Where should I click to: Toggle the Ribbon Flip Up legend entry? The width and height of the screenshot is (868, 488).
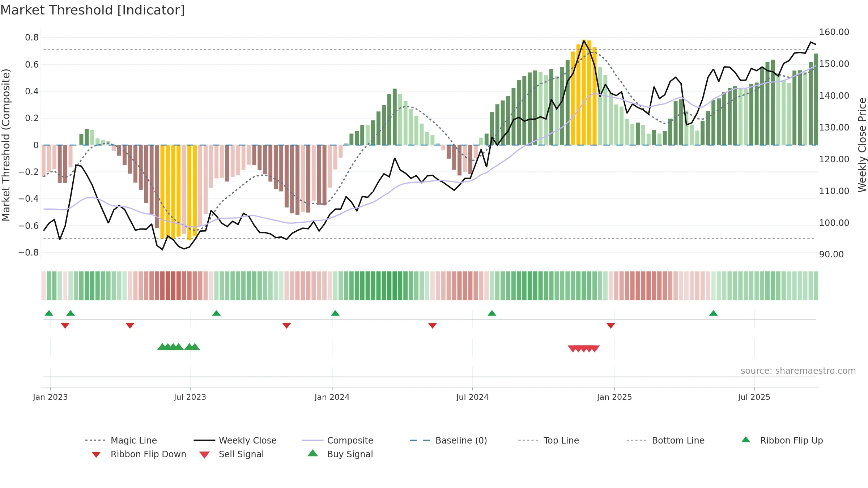point(782,440)
